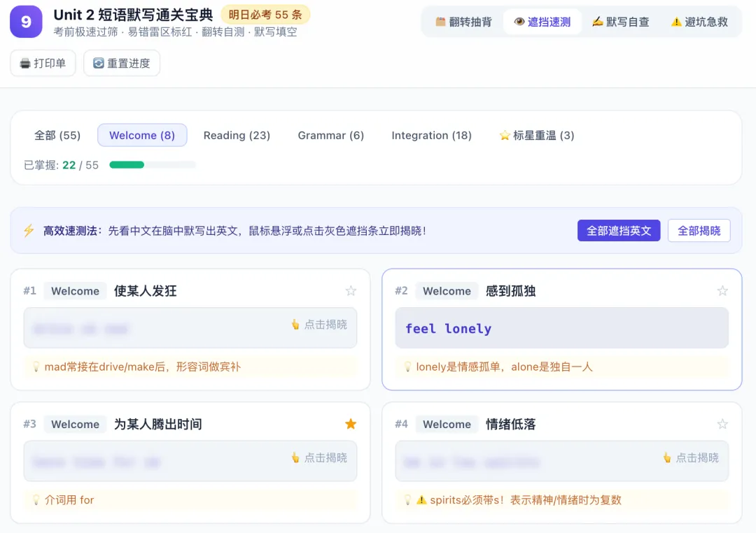Screen dimensions: 756x533
Task: Unstar card #3 为某人腾出时间
Action: click(x=351, y=424)
